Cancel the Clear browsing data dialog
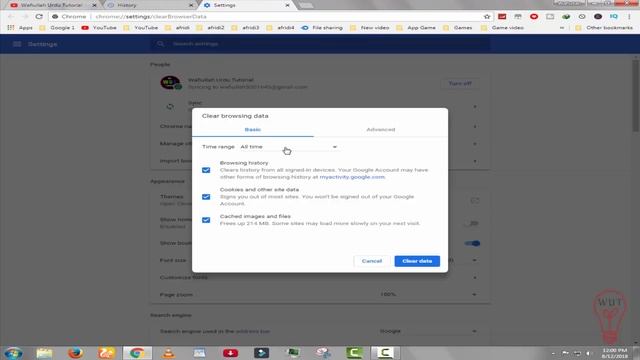Viewport: 640px width, 360px height. point(372,261)
